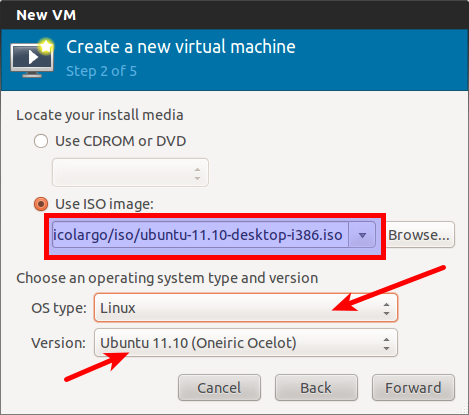Click the New VM title bar
Image resolution: width=469 pixels, height=415 pixels.
tap(234, 15)
